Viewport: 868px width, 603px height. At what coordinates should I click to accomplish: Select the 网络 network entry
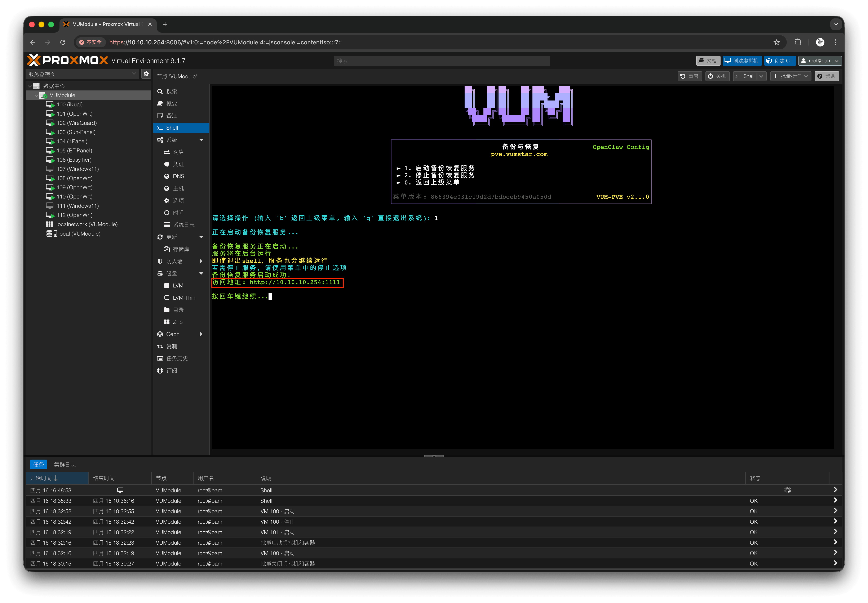pyautogui.click(x=181, y=152)
